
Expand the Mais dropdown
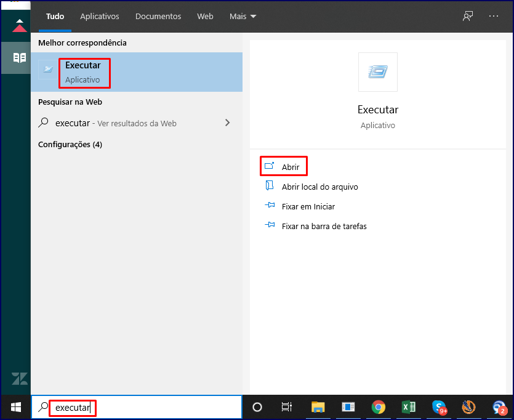pos(243,17)
